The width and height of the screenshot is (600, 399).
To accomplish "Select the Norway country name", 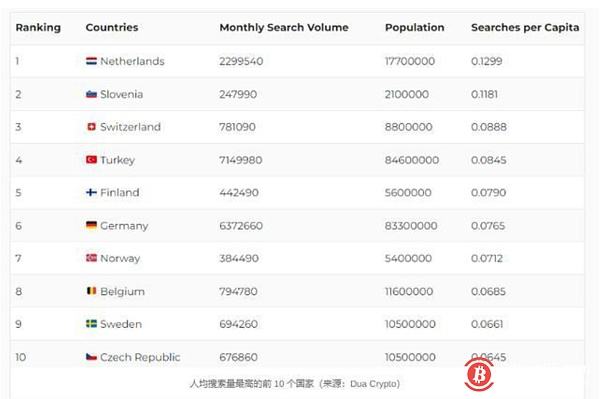I will 120,259.
